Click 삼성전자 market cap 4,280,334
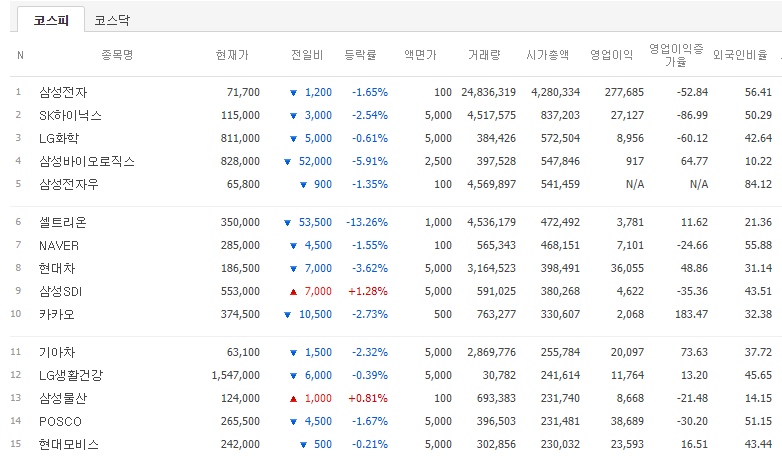 tap(556, 92)
